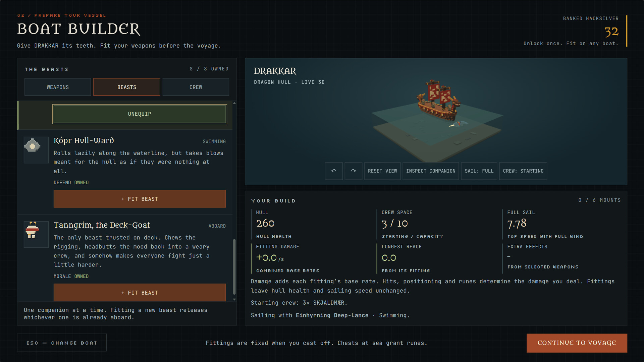
Task: Fit Tanngrim, the Deck-Goat
Action: click(x=140, y=293)
